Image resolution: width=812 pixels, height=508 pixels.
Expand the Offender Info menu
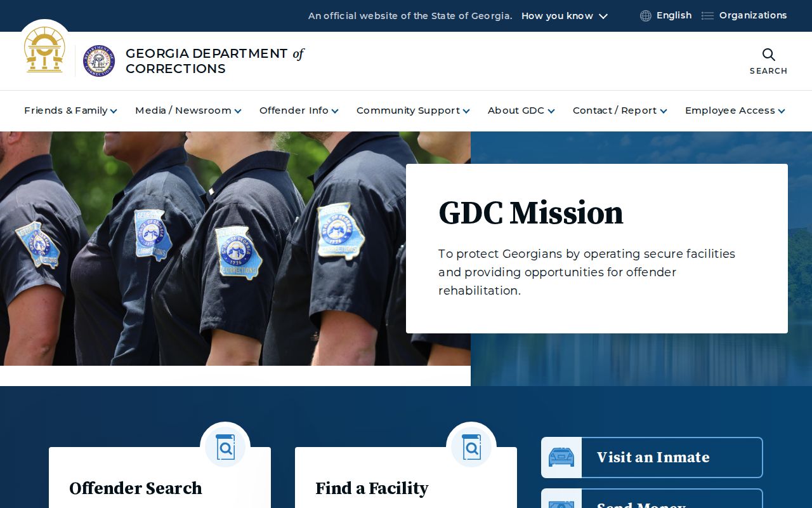(299, 110)
